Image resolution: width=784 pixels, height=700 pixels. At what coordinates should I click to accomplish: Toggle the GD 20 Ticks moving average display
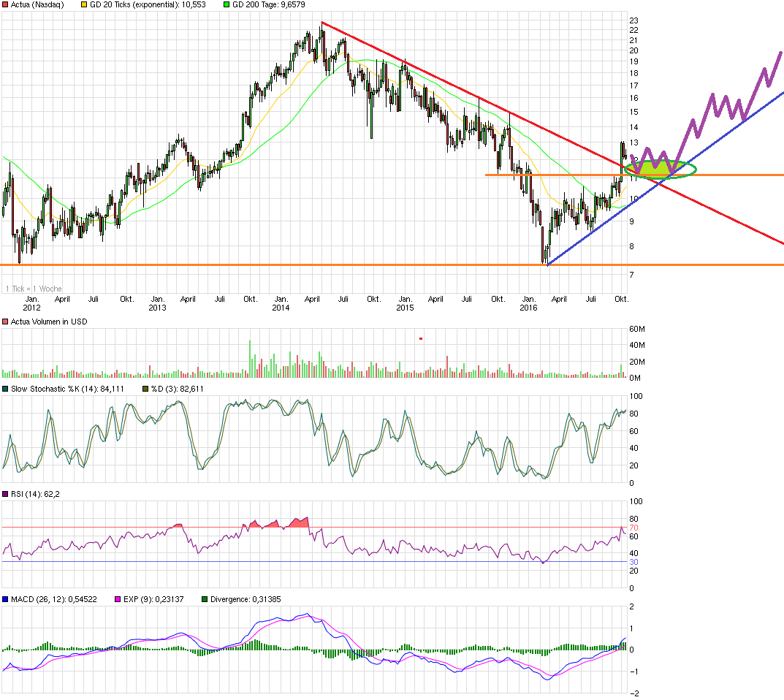coord(83,4)
